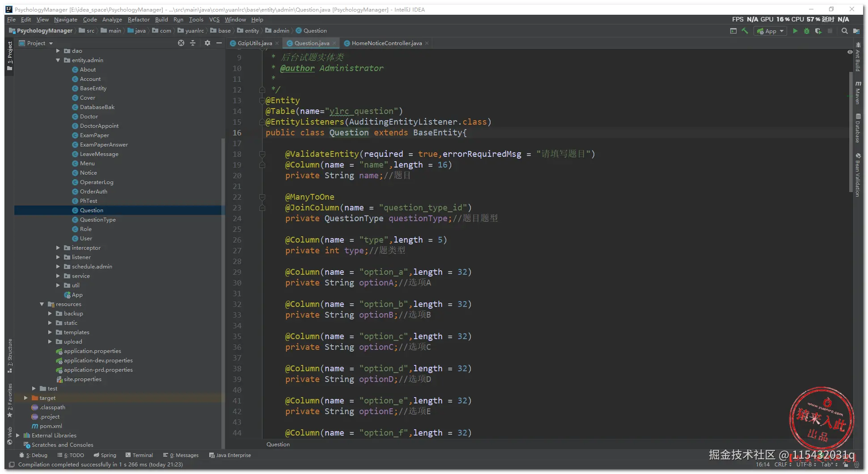Screen dimensions: 868x474
Task: Start debugging with the green bug icon
Action: 806,31
